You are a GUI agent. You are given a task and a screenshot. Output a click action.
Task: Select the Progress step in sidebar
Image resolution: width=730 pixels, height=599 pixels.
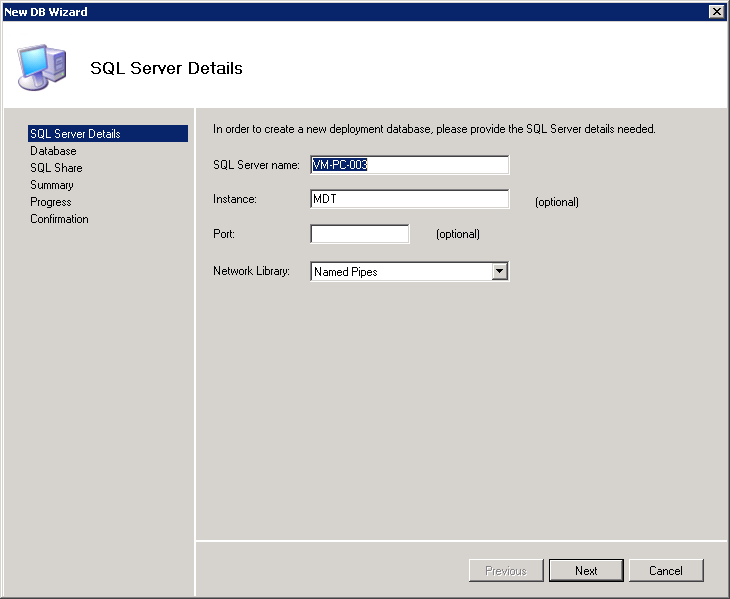pos(51,202)
